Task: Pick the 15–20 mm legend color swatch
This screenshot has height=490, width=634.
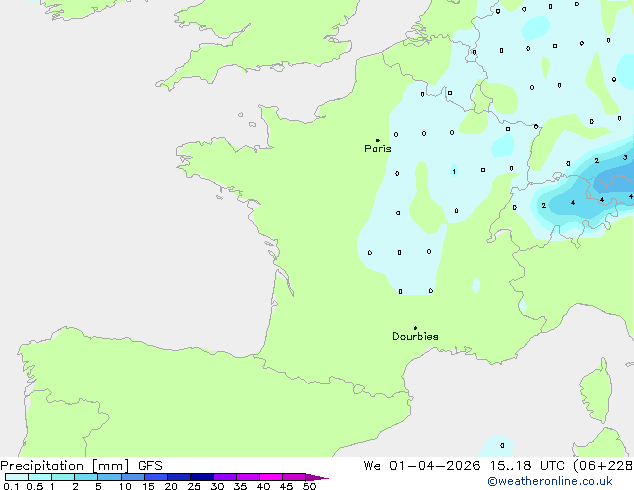Action: [156, 477]
